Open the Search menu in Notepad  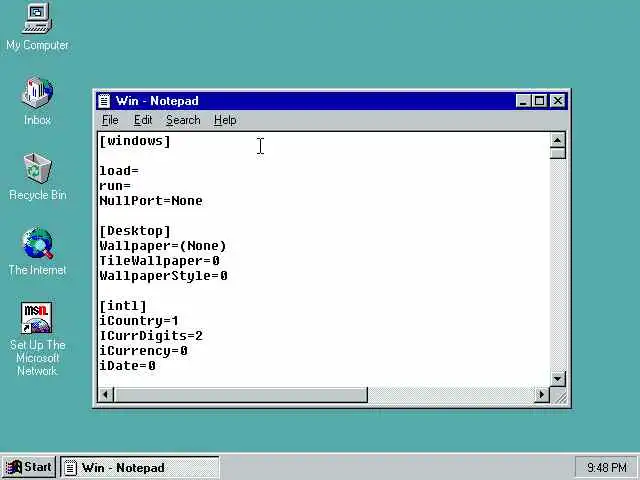183,120
